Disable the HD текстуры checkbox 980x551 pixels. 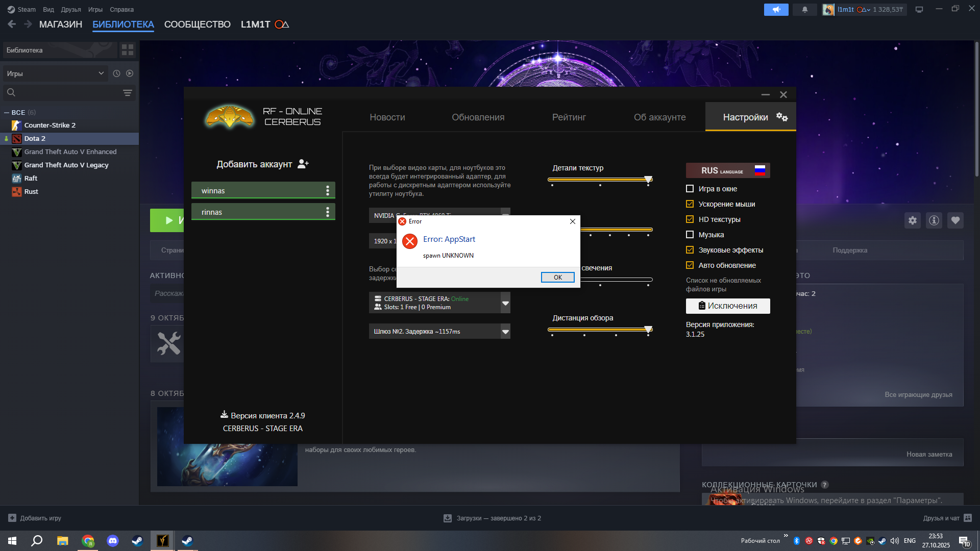[690, 219]
